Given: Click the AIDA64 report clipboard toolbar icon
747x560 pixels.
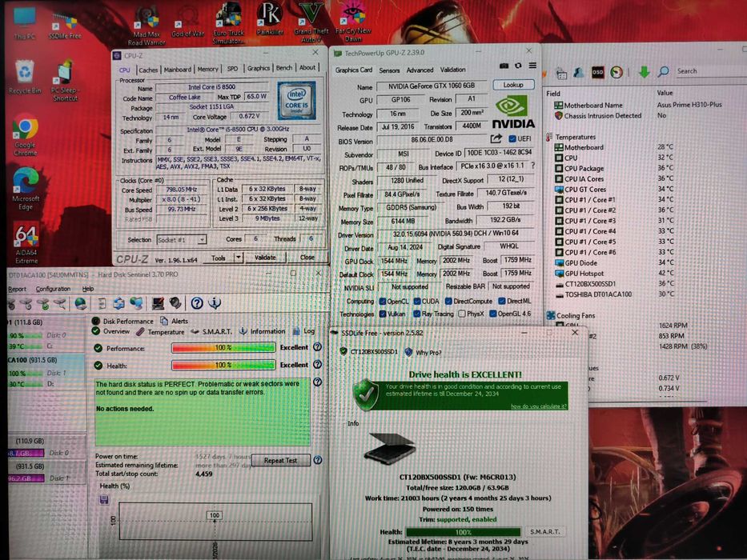Looking at the screenshot, I should (561, 74).
